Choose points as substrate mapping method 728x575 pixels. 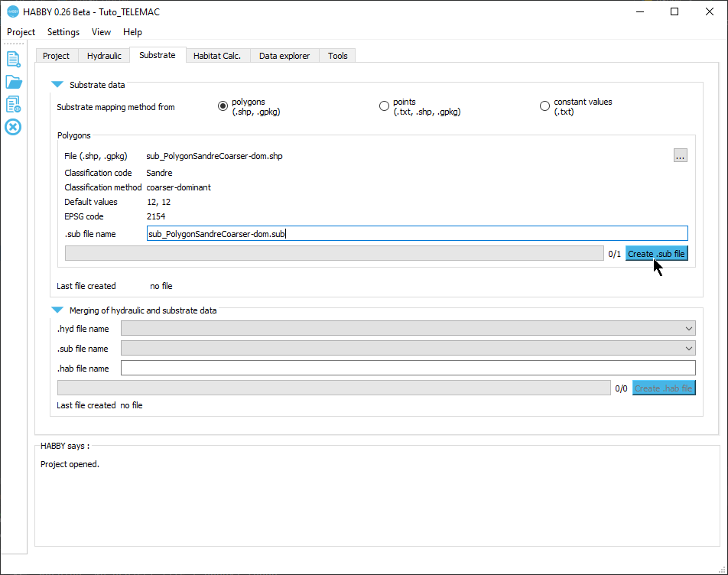click(x=384, y=106)
